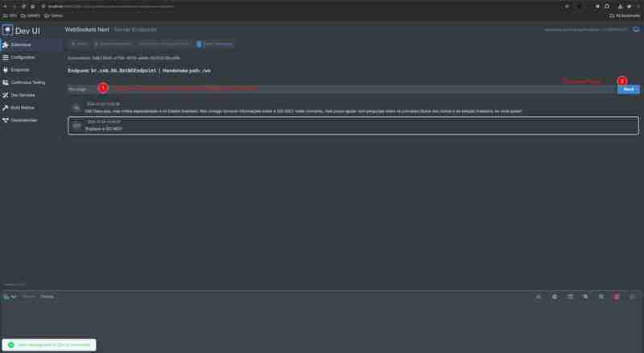Open Build Metrics from the sidebar
Image resolution: width=644 pixels, height=353 pixels.
(23, 107)
